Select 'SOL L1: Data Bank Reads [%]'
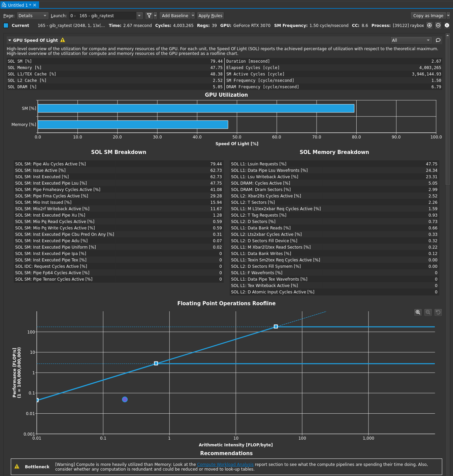The width and height of the screenshot is (453, 476). (x=334, y=228)
